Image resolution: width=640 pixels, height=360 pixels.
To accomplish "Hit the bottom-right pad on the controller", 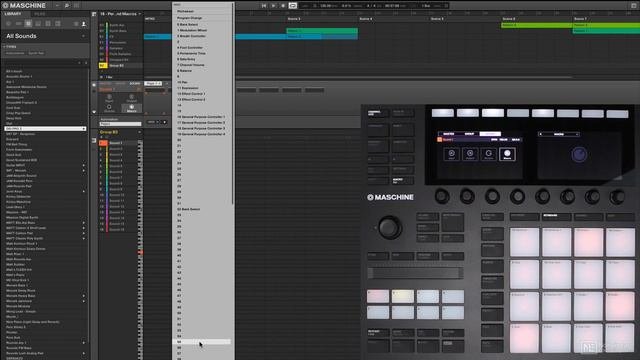I will (620, 338).
